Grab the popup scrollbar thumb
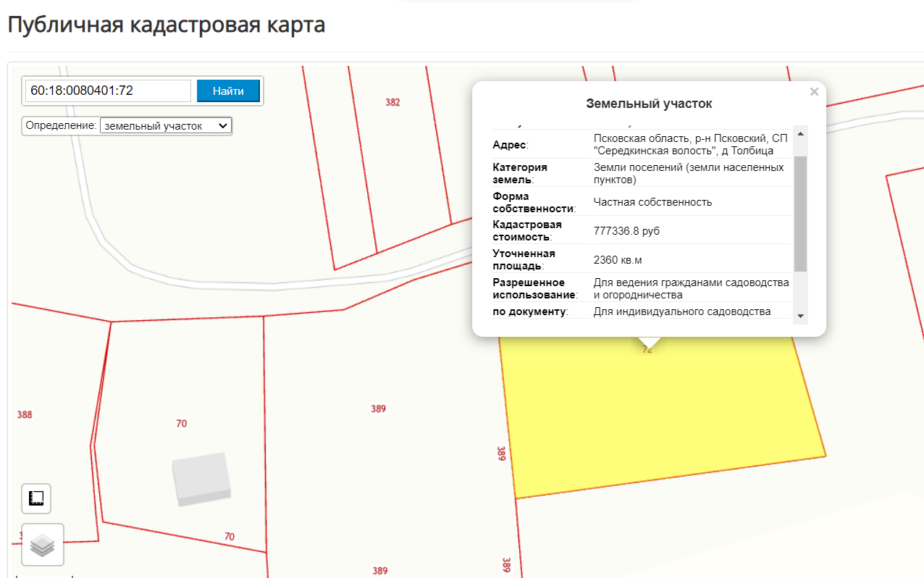Viewport: 924px width, 578px height. point(800,213)
